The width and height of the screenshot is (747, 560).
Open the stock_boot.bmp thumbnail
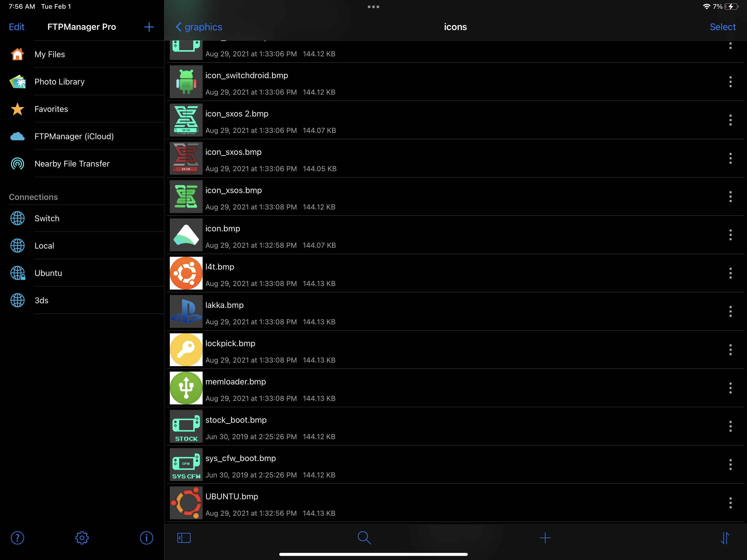[x=186, y=426]
